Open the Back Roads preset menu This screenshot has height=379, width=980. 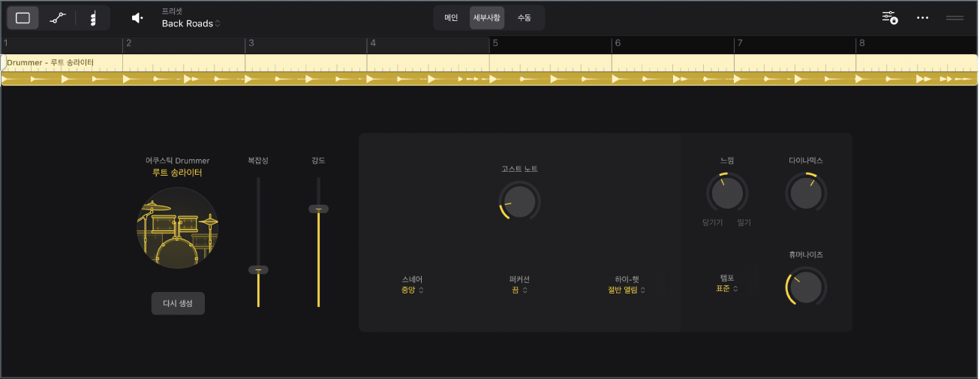click(x=191, y=24)
